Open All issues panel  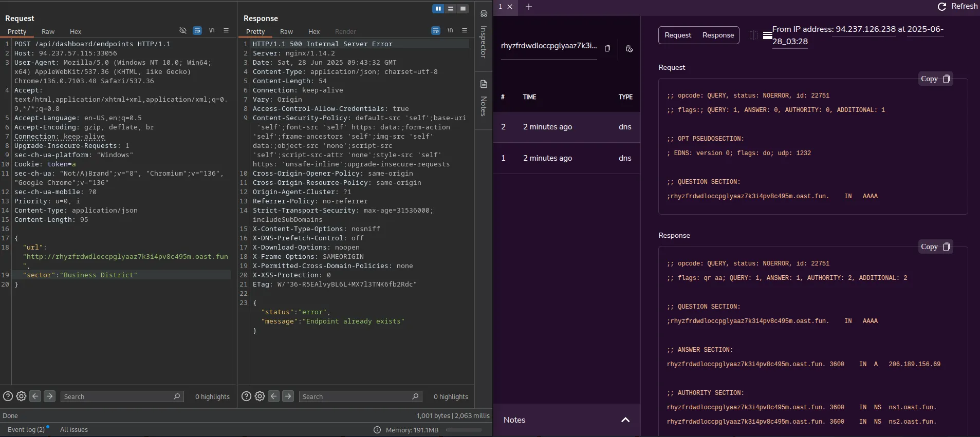(x=74, y=430)
